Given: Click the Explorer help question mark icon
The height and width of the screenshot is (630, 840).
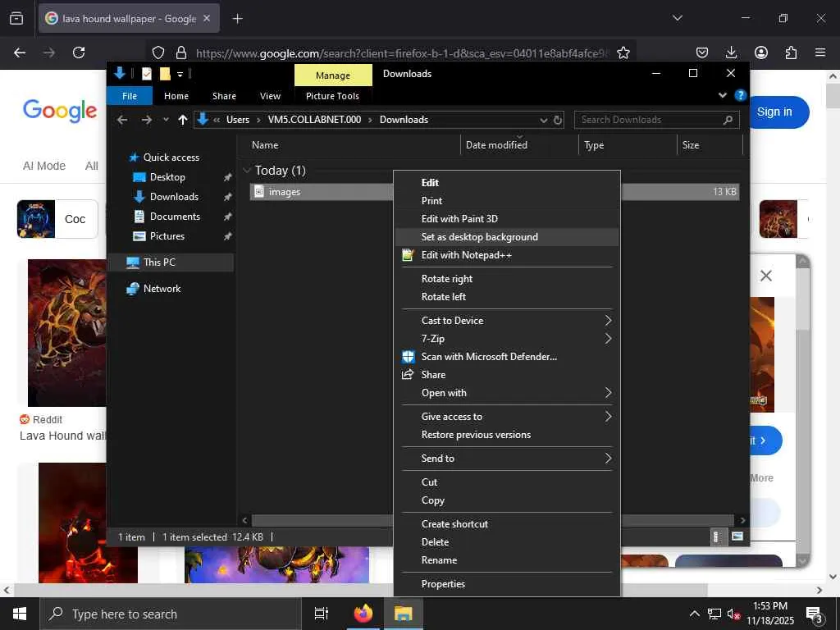Looking at the screenshot, I should pyautogui.click(x=740, y=95).
